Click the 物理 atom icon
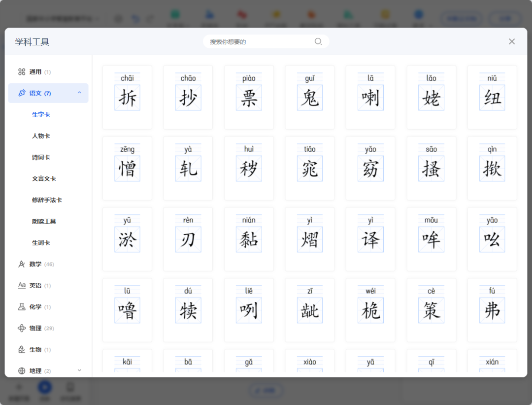Screen dimensions: 532x405 (22, 328)
